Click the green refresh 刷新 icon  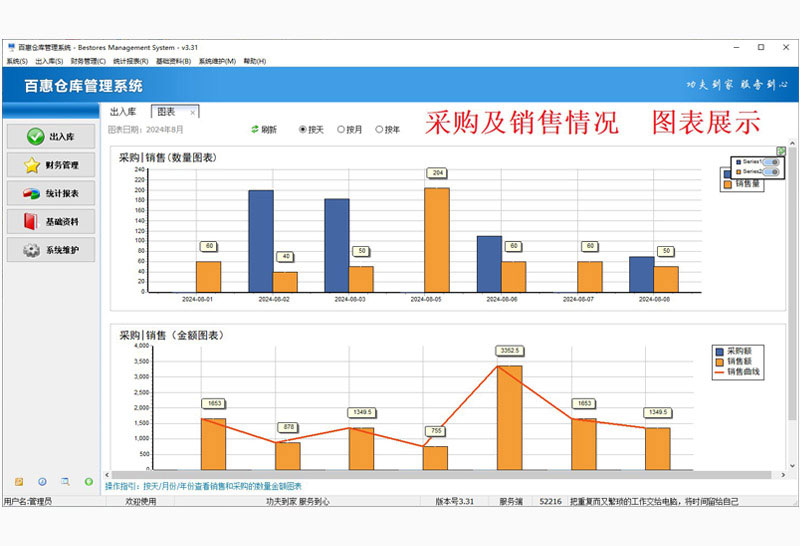click(255, 130)
